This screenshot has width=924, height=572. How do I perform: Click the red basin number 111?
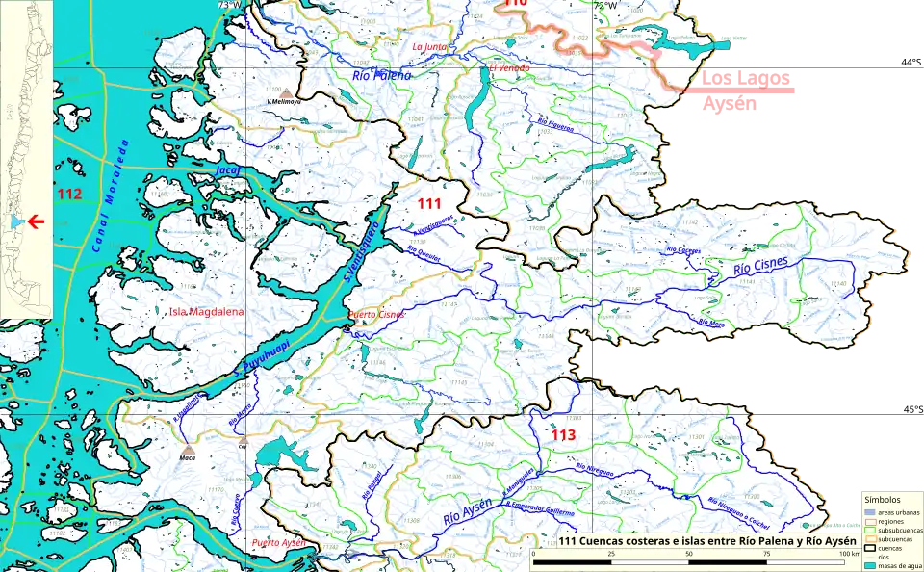tap(429, 203)
